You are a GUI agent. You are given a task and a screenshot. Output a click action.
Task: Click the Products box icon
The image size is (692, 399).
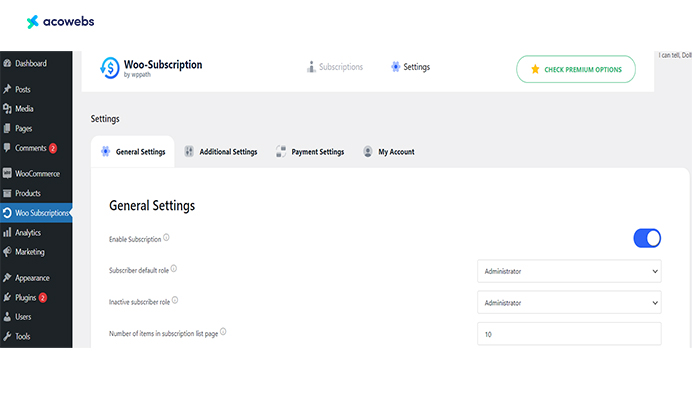[7, 193]
